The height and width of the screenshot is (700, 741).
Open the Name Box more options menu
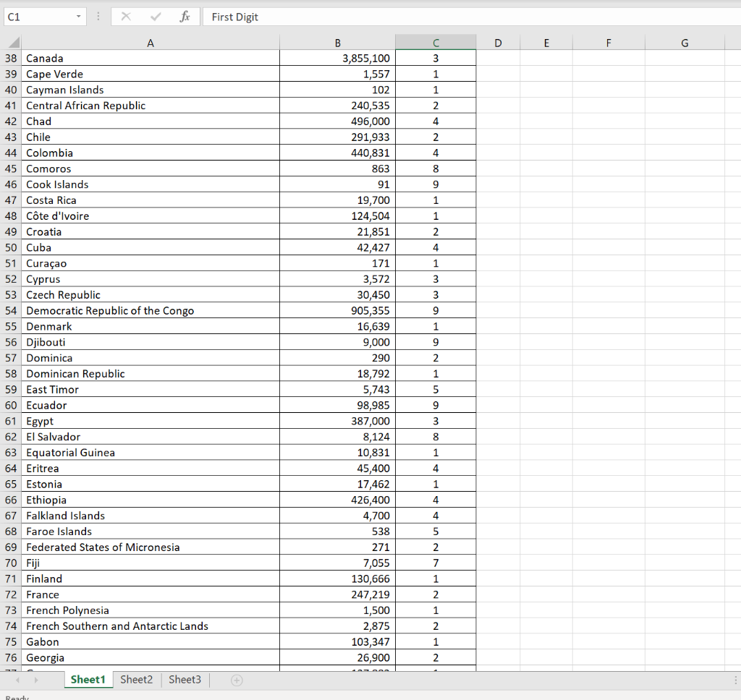98,17
